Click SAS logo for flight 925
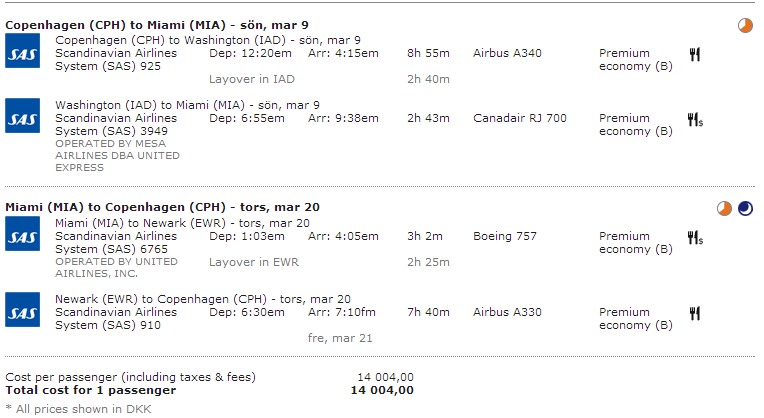The width and height of the screenshot is (764, 418). point(22,51)
